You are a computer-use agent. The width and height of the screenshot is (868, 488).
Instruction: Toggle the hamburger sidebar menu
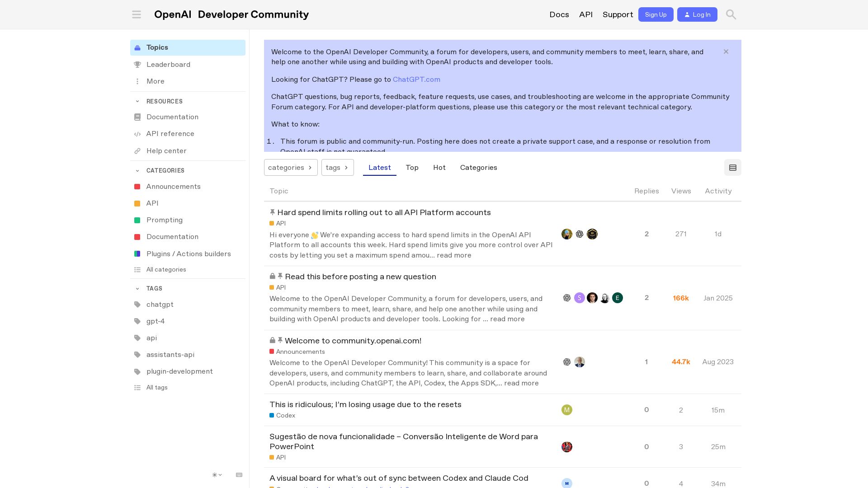pyautogui.click(x=137, y=14)
